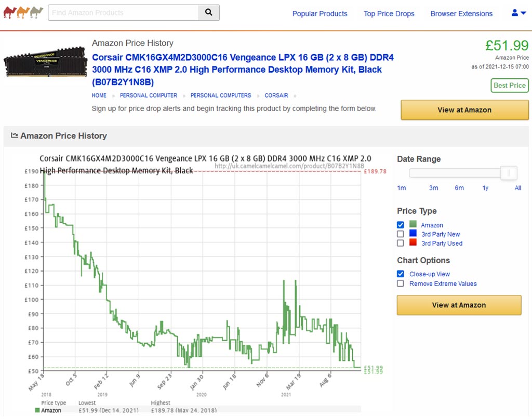
Task: Click the £51.99 current price text
Action: tap(507, 45)
